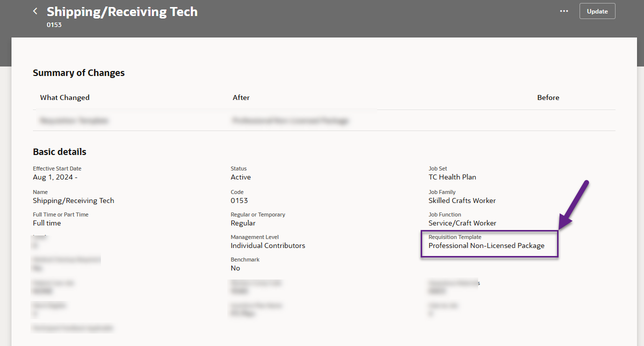Click the Before column header

[x=548, y=97]
